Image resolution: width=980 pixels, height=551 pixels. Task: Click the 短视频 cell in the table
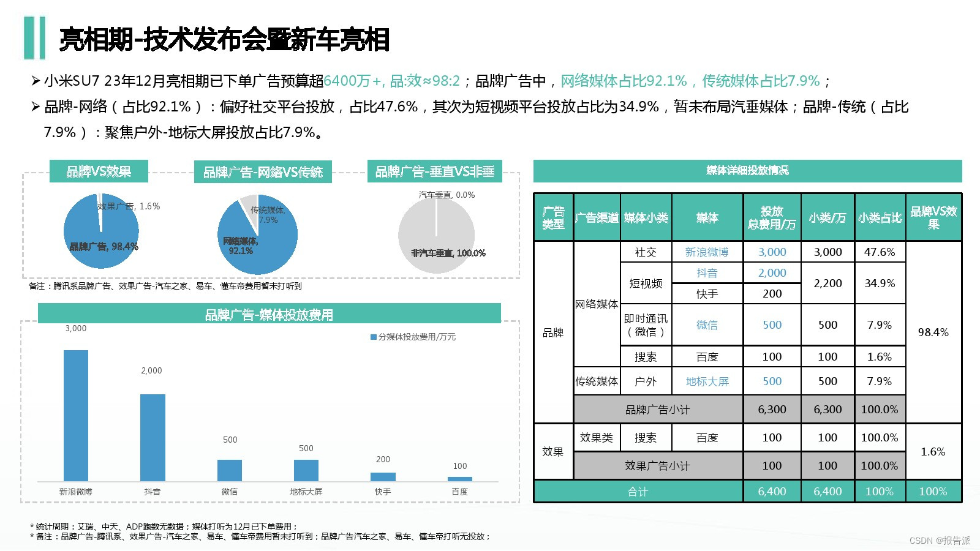[x=646, y=283]
